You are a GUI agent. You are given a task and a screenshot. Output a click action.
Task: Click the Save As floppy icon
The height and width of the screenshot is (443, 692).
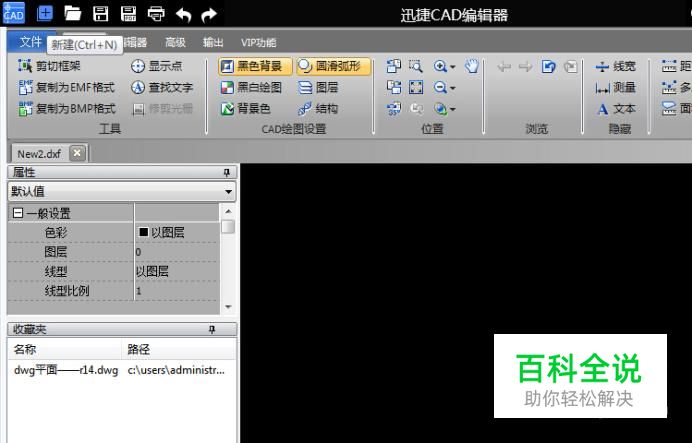click(x=128, y=14)
